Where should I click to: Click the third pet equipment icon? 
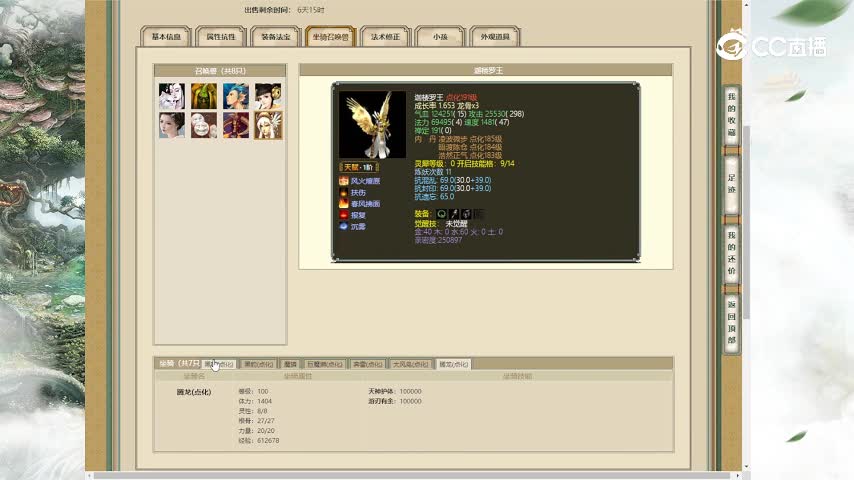[466, 214]
